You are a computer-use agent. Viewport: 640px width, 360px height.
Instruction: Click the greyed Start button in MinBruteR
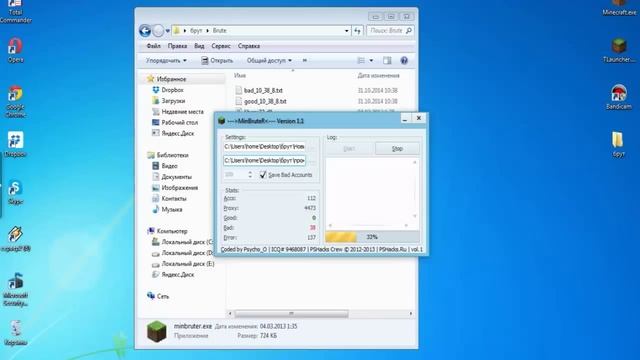[x=349, y=149]
